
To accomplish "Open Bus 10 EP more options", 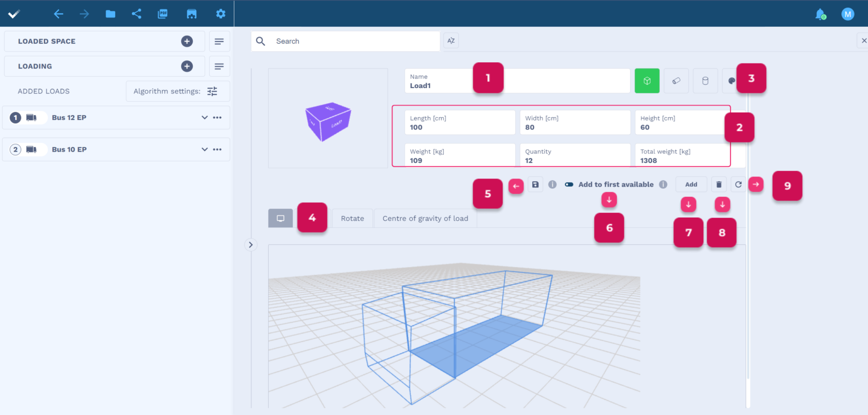I will pyautogui.click(x=217, y=149).
